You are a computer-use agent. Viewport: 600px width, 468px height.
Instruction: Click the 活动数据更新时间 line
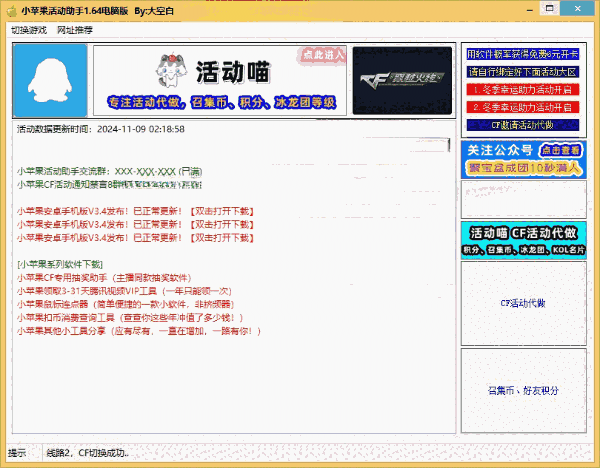[101, 129]
